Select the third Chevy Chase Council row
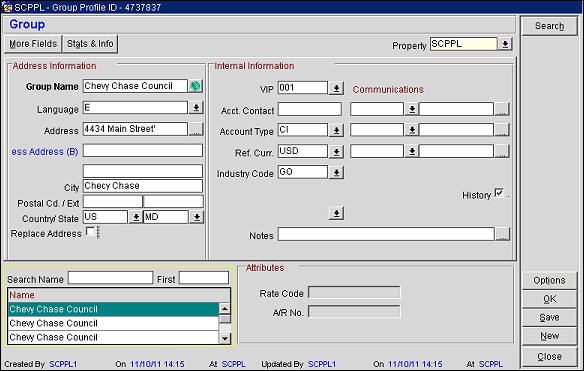The image size is (584, 371). (x=113, y=337)
